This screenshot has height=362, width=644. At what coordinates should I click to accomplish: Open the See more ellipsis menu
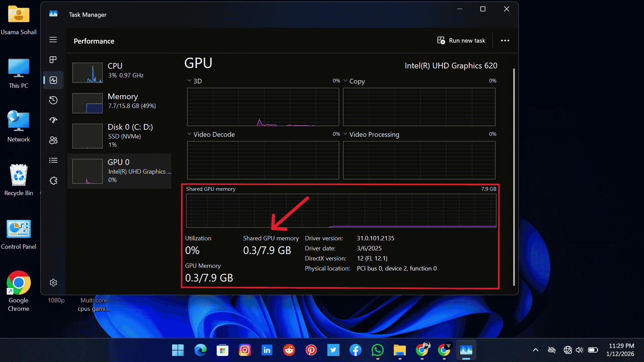click(505, 40)
